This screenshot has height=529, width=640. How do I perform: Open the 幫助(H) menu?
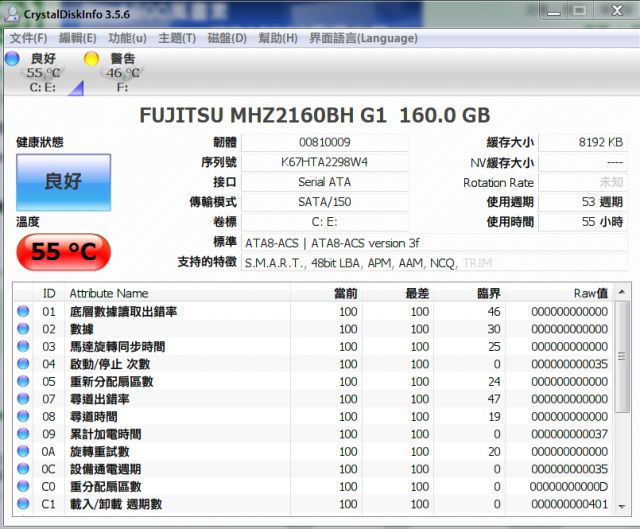point(278,38)
